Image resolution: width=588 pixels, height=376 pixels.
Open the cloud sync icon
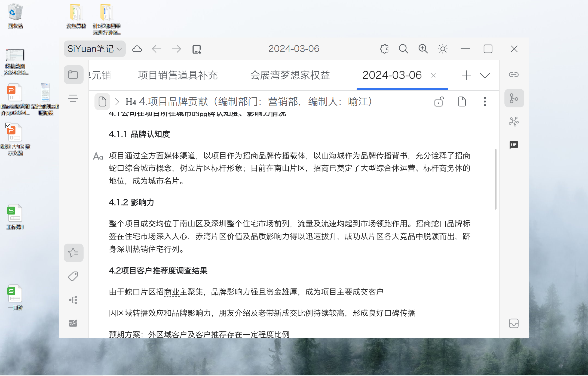tap(137, 49)
